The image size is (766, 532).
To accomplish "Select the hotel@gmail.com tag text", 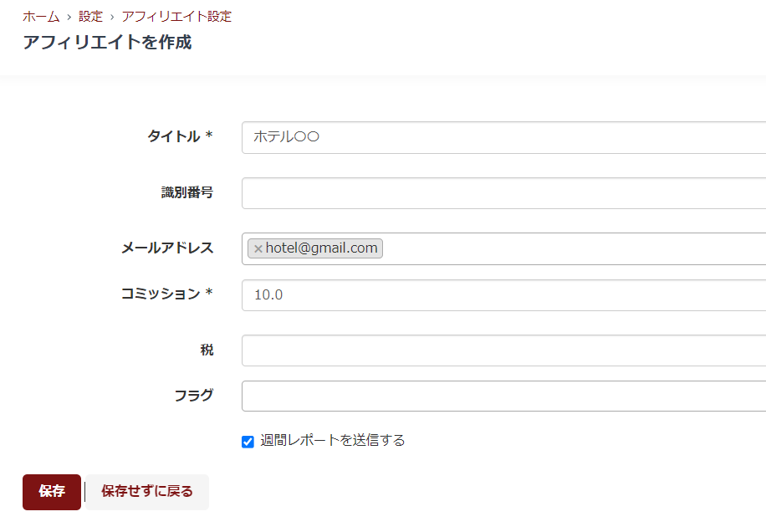I will pyautogui.click(x=321, y=248).
